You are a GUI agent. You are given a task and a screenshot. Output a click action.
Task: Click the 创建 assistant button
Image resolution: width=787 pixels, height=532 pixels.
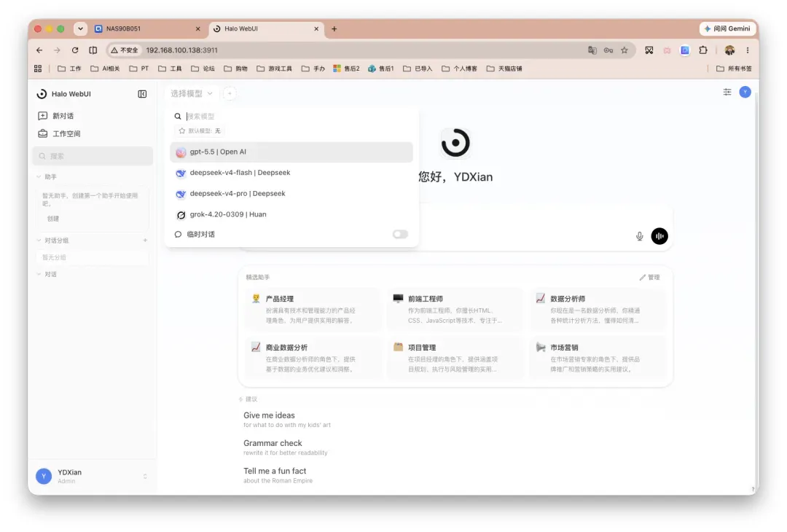tap(52, 219)
